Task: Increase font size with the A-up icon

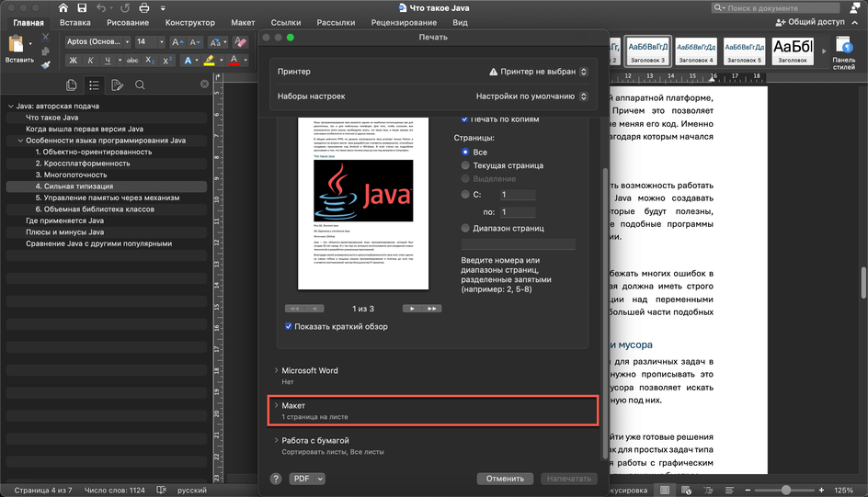Action: tap(177, 42)
